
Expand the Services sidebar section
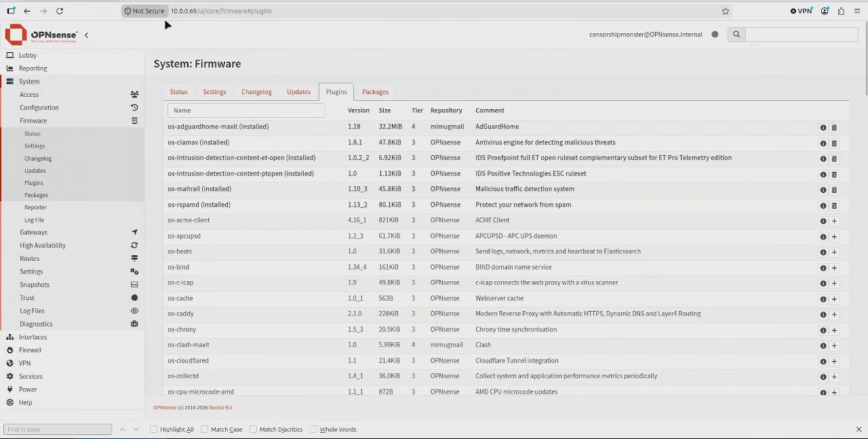click(x=31, y=377)
